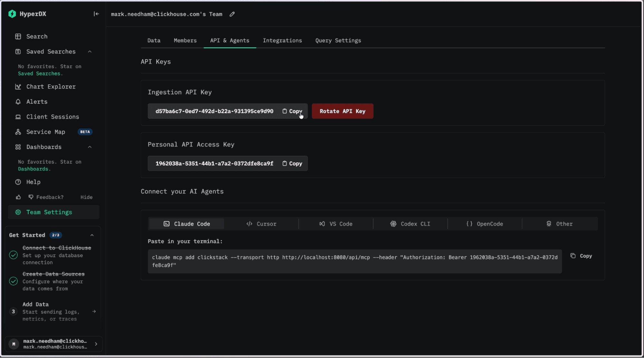Select the Codex CLI agent option
Image resolution: width=644 pixels, height=358 pixels.
tap(410, 224)
